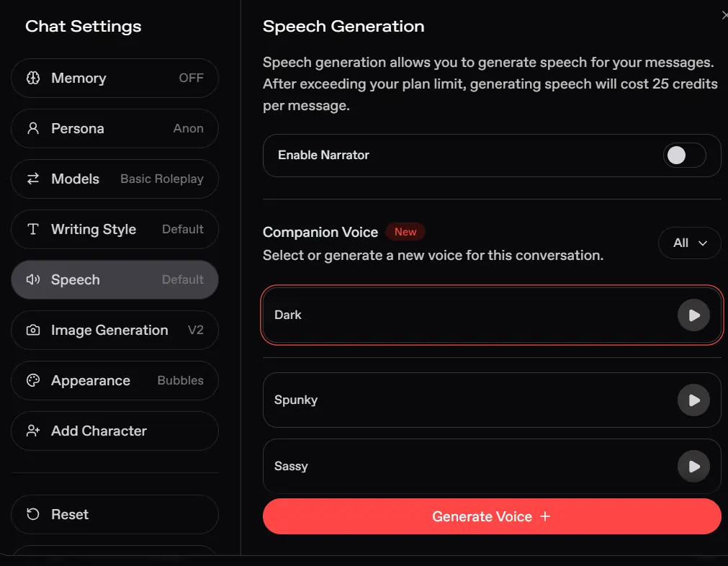The image size is (728, 566).
Task: Play the Spunky voice sample
Action: point(693,400)
